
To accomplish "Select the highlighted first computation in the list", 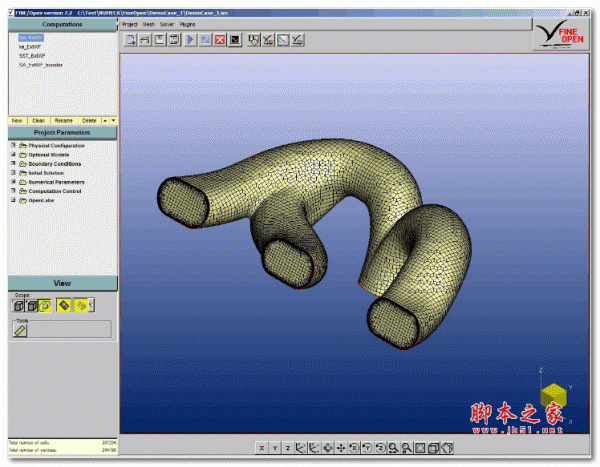I will [x=31, y=38].
